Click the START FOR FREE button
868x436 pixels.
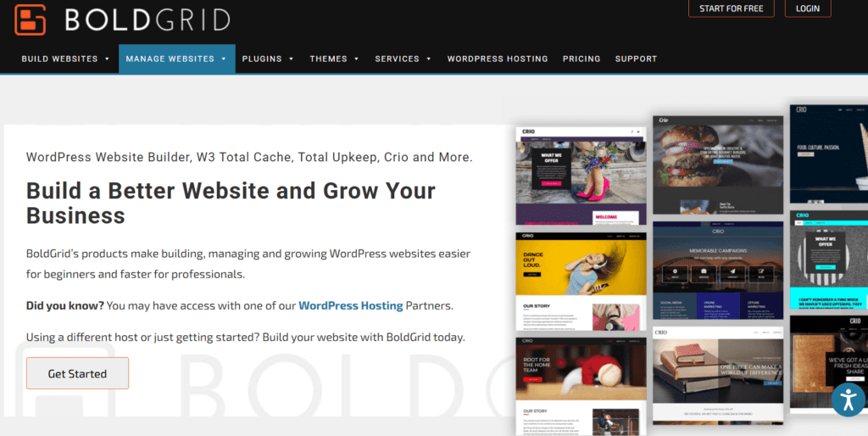coord(731,8)
